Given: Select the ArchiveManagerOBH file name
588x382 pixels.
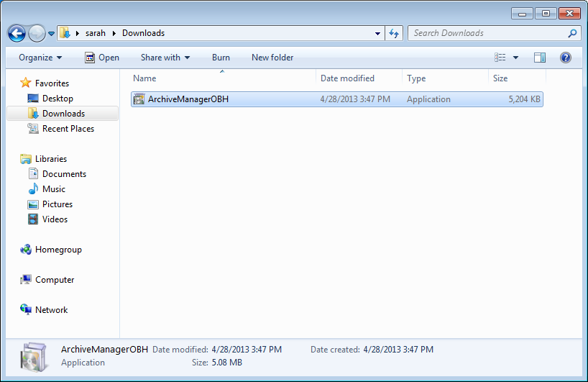Looking at the screenshot, I should 188,99.
